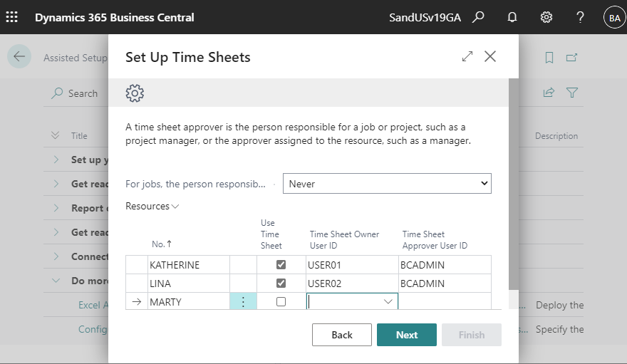
Task: Open page in new window icon
Action: tap(572, 58)
